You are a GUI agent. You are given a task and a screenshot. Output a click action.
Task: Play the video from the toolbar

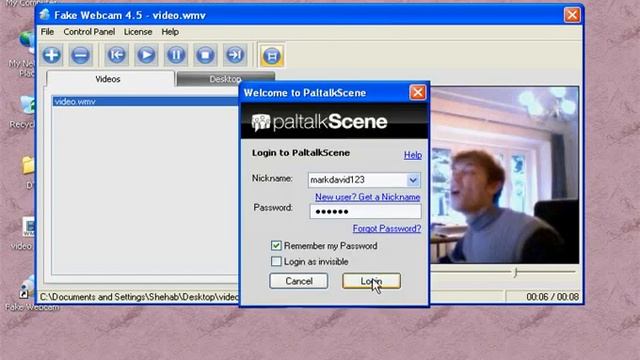tap(146, 55)
